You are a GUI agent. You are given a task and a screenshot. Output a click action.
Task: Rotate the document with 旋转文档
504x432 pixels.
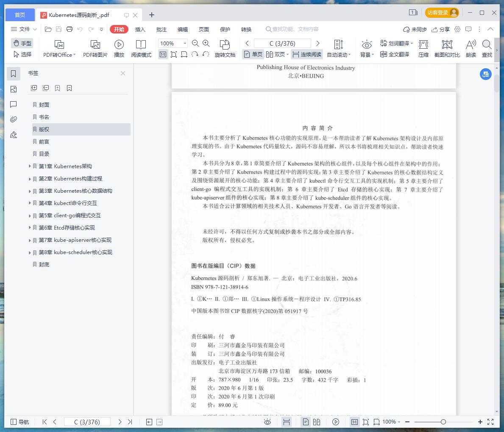(225, 49)
